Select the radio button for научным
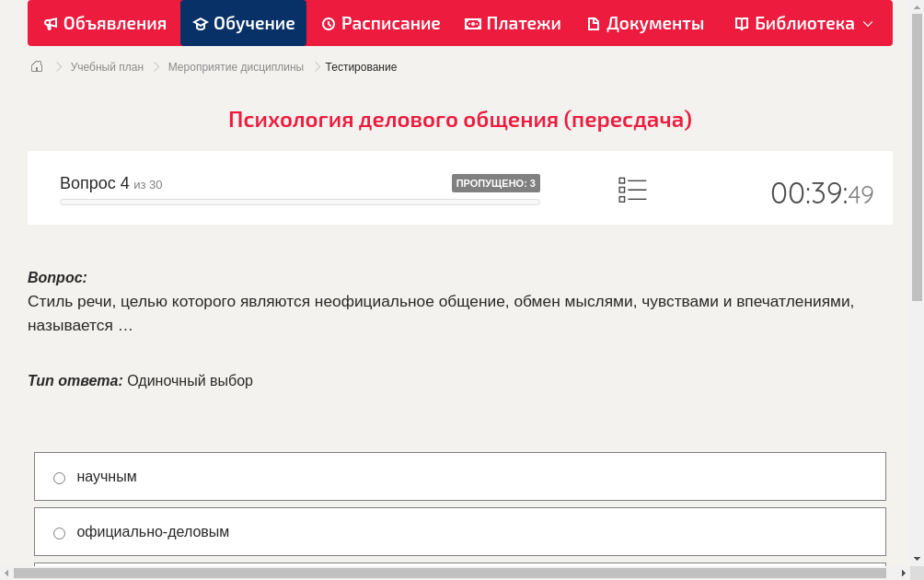The width and height of the screenshot is (924, 580). pyautogui.click(x=59, y=478)
